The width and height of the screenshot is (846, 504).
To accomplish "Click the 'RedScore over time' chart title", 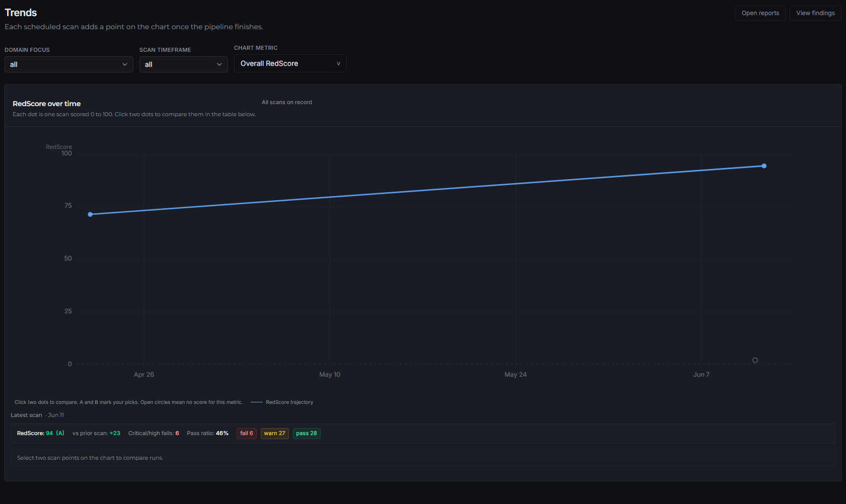I will [47, 104].
